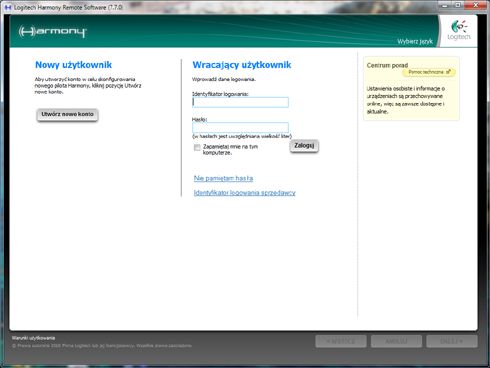The height and width of the screenshot is (368, 490).
Task: Click the Nowy użytkownik heading
Action: pyautogui.click(x=73, y=65)
